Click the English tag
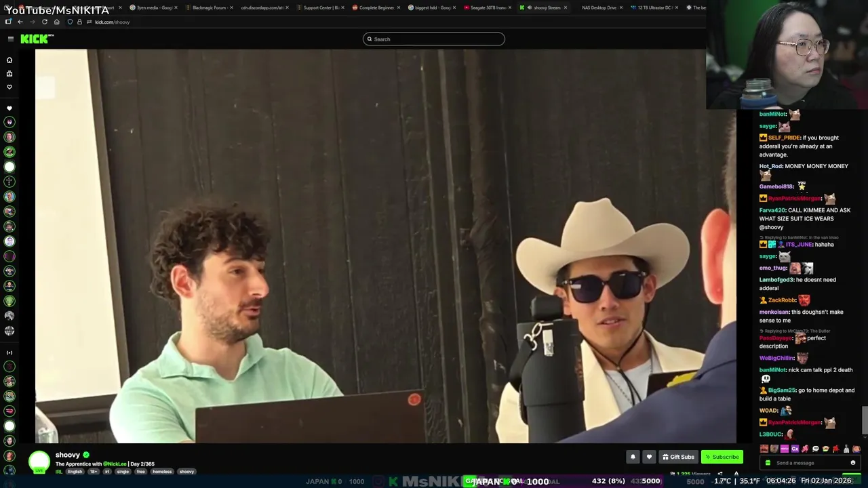The height and width of the screenshot is (488, 868). tap(75, 472)
